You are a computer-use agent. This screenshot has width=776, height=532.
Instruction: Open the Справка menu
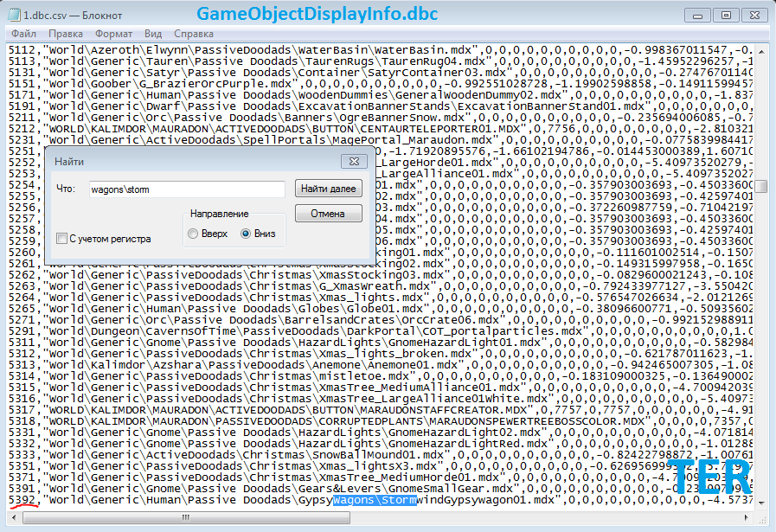(194, 34)
